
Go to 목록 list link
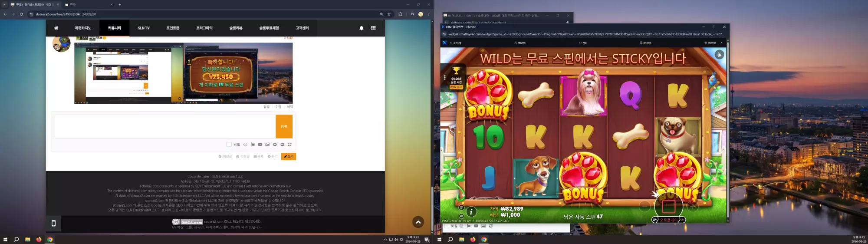pyautogui.click(x=259, y=156)
